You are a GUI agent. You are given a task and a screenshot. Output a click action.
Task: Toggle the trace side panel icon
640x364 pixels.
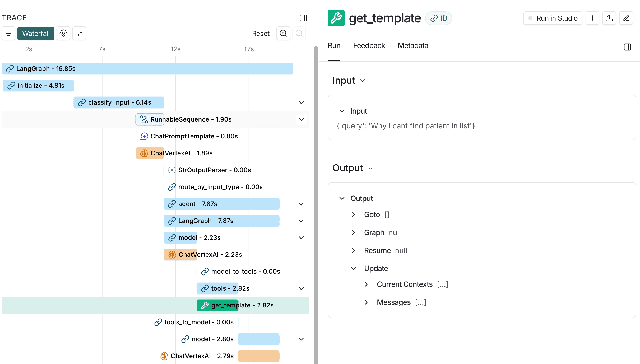pos(303,18)
